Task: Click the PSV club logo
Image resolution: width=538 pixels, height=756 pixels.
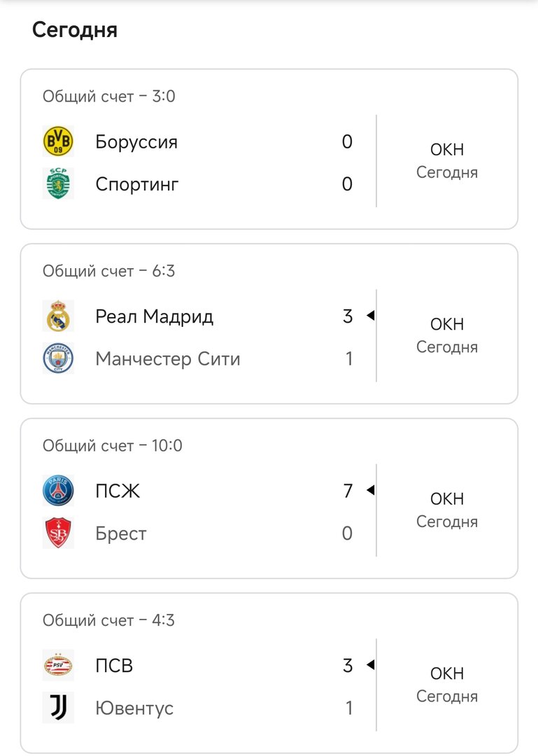Action: click(x=57, y=666)
